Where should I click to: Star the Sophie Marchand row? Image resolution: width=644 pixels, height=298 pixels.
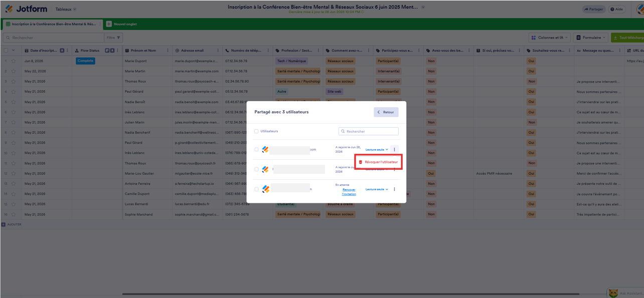point(14,214)
